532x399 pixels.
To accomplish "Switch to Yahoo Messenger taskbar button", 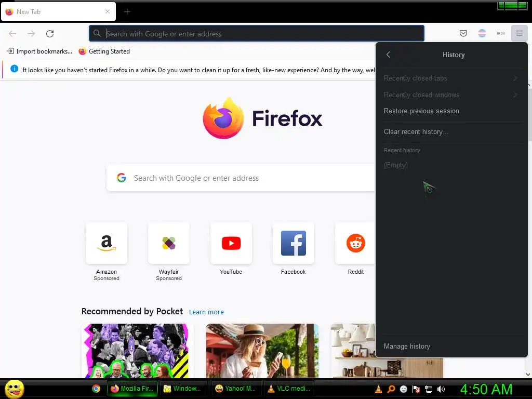I will [237, 389].
